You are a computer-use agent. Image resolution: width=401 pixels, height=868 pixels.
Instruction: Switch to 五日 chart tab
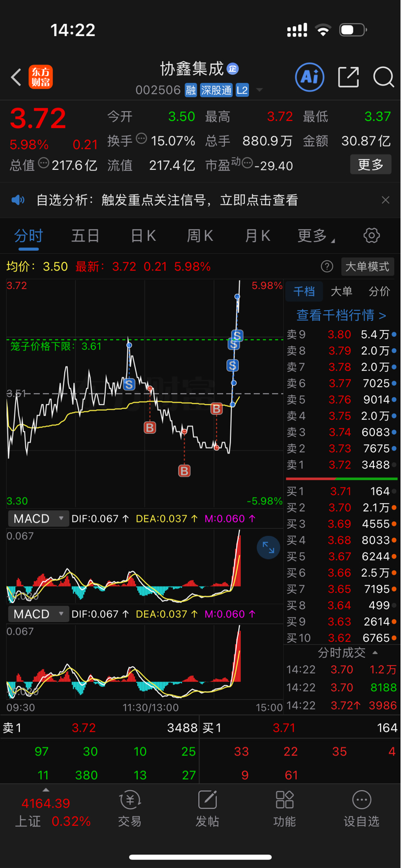(86, 236)
